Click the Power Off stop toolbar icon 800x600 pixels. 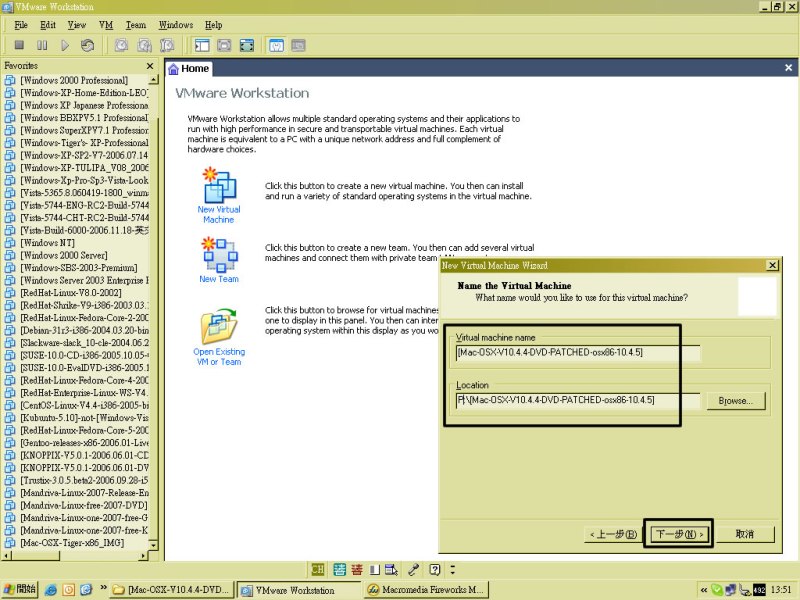[19, 45]
